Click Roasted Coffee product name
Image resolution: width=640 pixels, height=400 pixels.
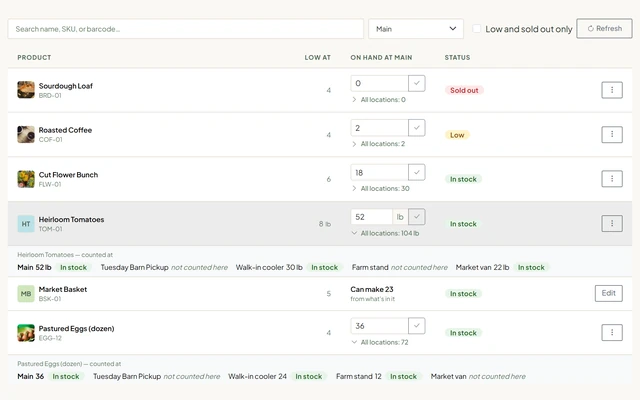coord(65,130)
